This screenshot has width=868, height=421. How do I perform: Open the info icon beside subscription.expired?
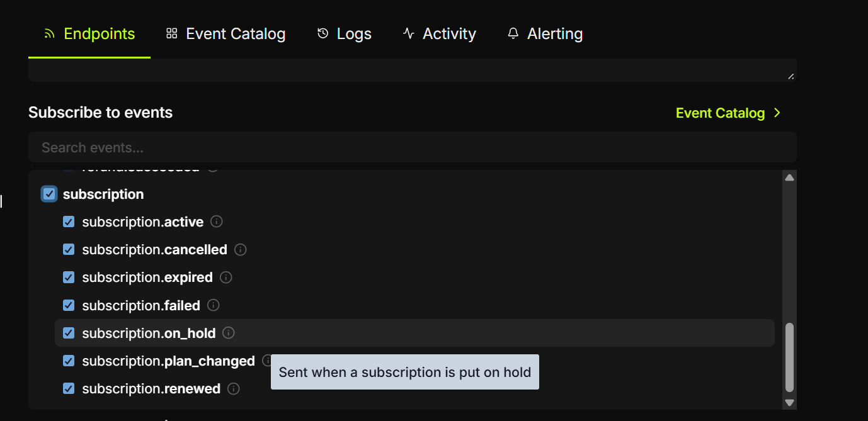[x=226, y=277]
